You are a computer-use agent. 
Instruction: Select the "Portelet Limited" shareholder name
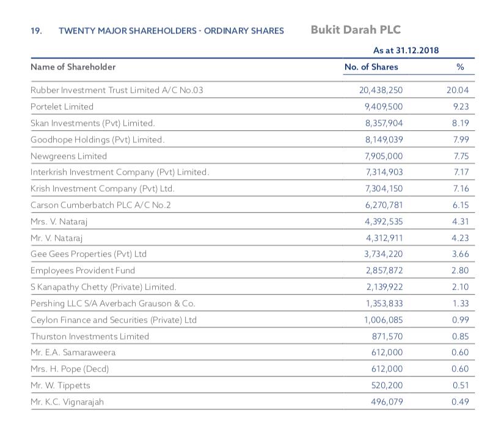[x=62, y=107]
